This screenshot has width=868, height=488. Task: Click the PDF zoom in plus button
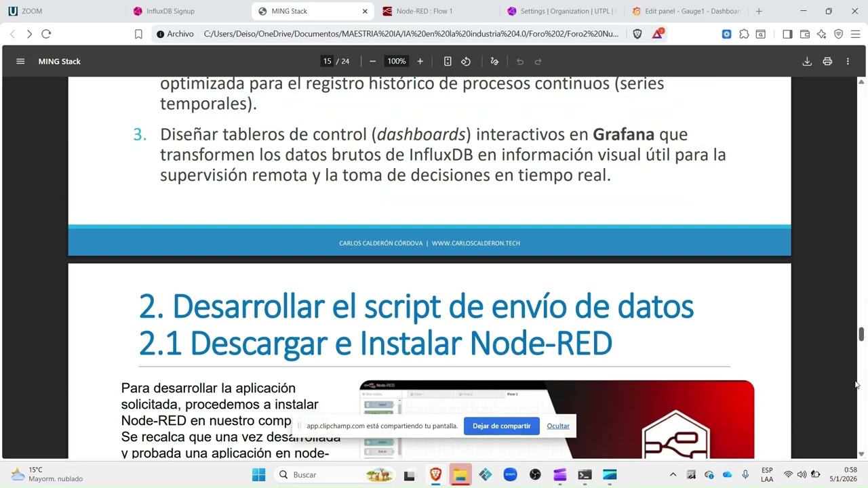point(420,61)
